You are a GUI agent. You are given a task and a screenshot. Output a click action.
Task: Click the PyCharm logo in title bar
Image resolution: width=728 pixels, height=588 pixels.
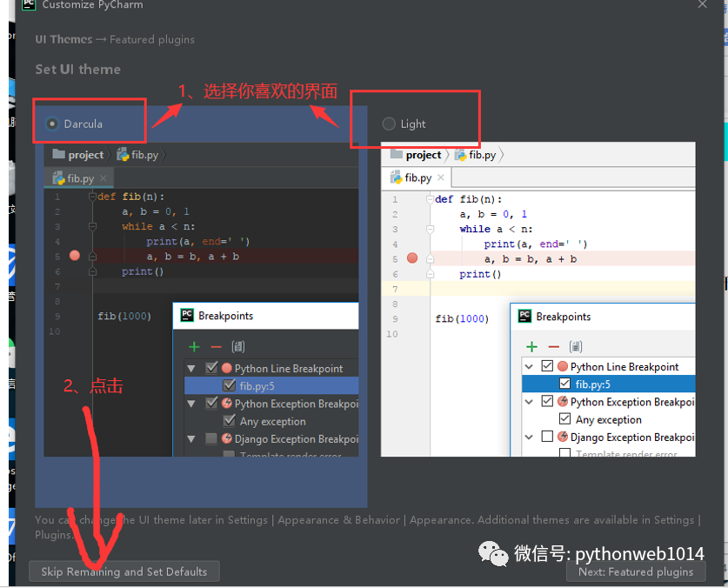29,4
